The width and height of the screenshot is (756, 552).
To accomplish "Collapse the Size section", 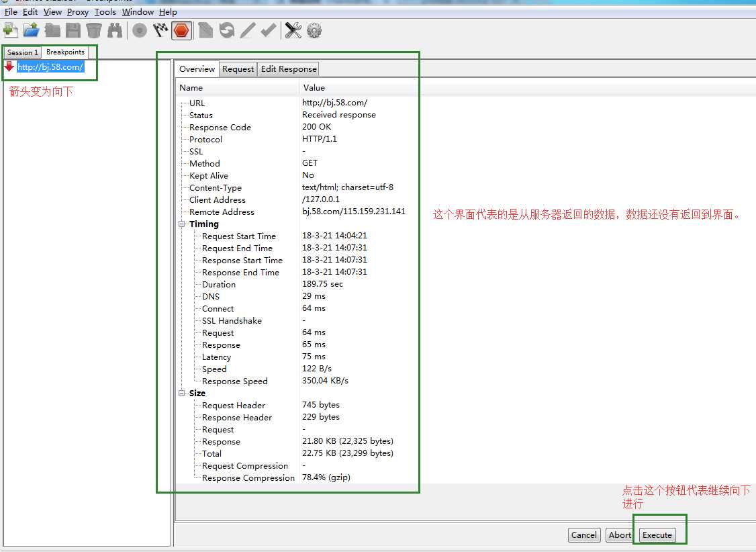I will [x=182, y=394].
